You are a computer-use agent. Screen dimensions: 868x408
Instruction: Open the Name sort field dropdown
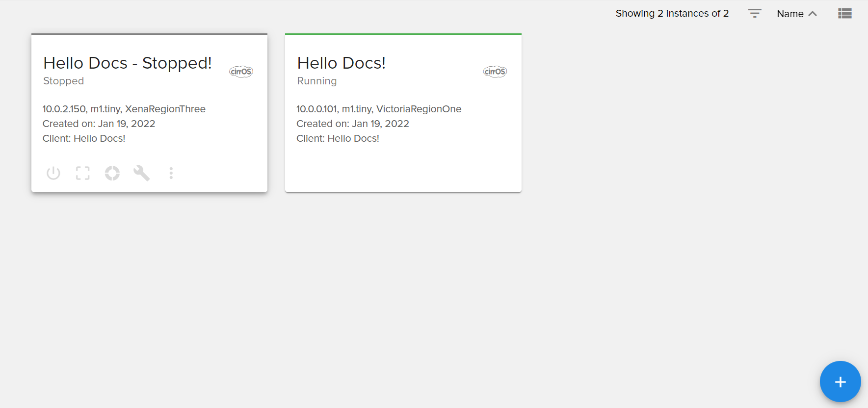click(790, 14)
